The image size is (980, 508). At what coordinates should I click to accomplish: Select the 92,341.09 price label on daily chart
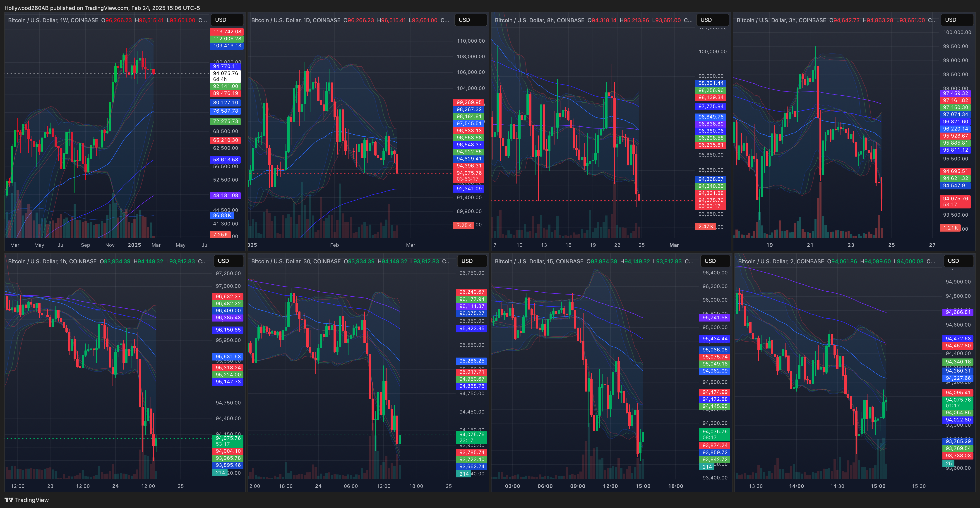(x=469, y=189)
